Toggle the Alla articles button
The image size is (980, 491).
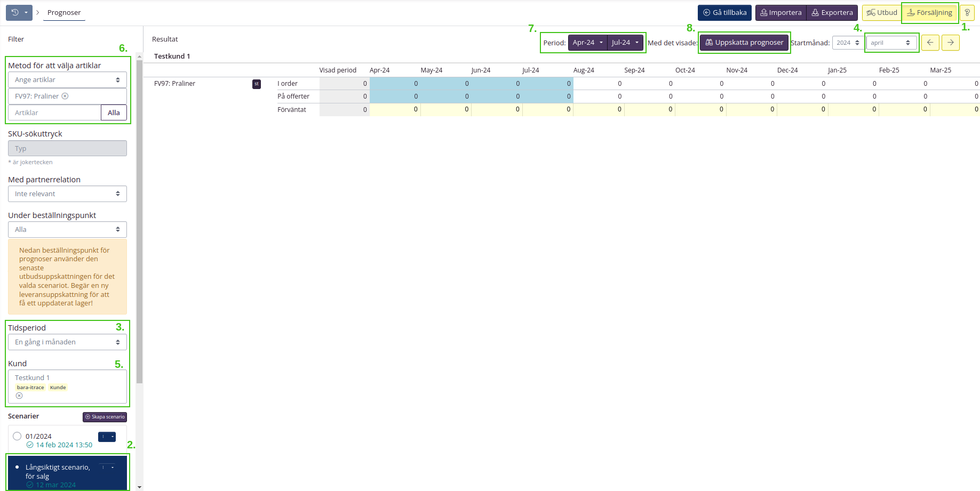(114, 112)
